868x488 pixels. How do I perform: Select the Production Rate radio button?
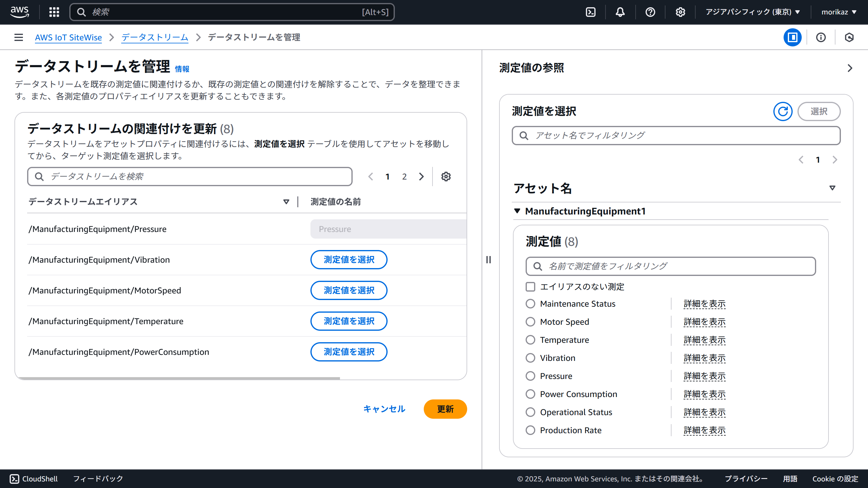coord(530,430)
